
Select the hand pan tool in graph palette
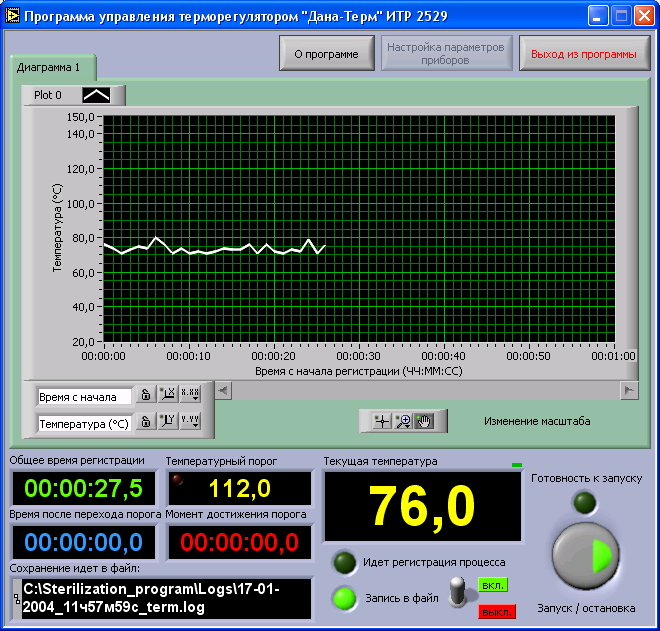[423, 422]
